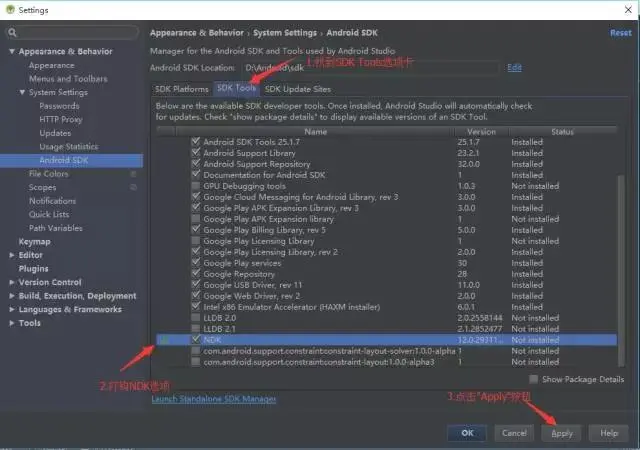This screenshot has height=450, width=640.
Task: Uncheck Android SDK Tools 25.1.7
Action: [196, 142]
